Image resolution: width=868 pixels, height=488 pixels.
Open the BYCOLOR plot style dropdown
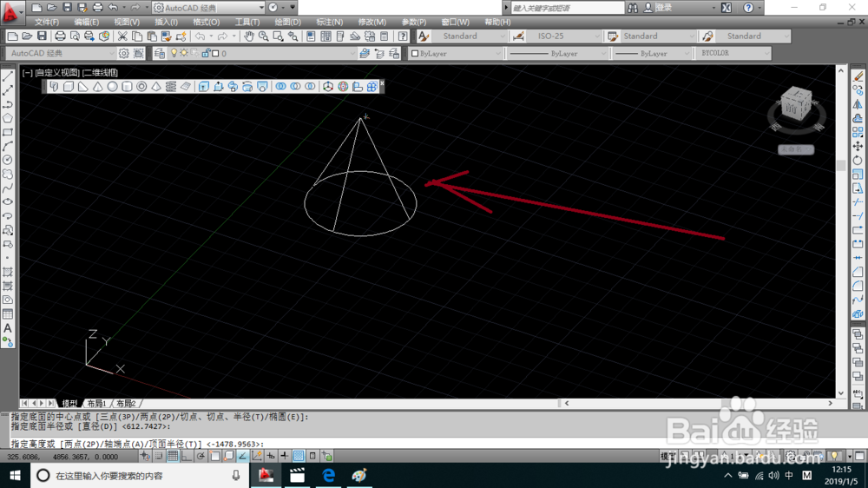[x=733, y=53]
